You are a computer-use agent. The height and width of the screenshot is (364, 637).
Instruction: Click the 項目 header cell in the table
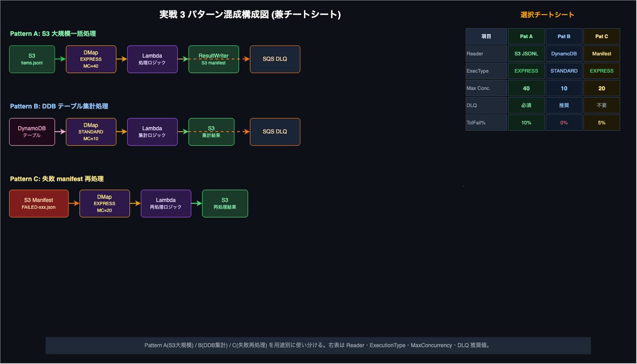(486, 36)
